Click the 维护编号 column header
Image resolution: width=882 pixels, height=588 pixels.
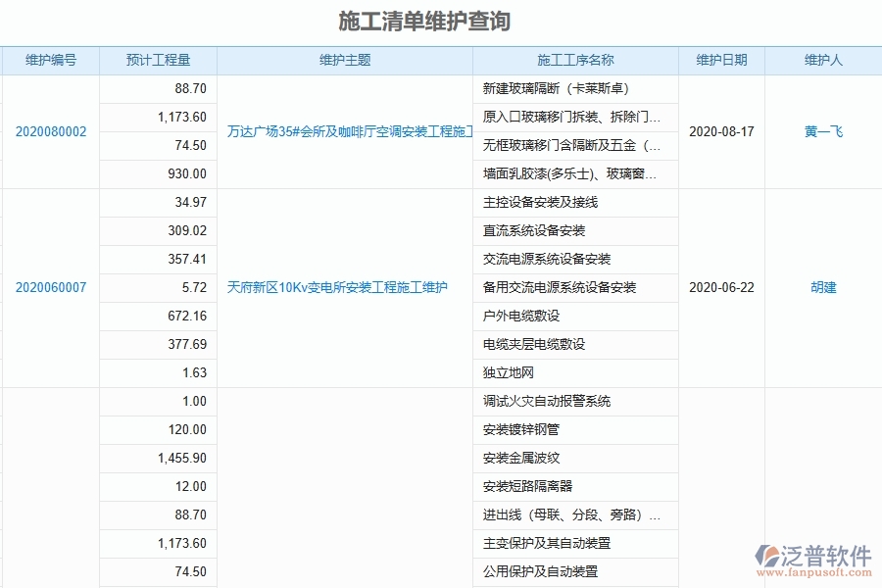pos(50,60)
